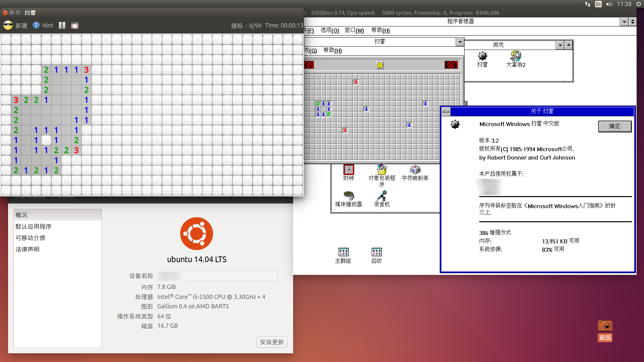Viewport: 644px width, 362px height.
Task: Click the Ubuntu logo in system details
Action: [x=197, y=234]
